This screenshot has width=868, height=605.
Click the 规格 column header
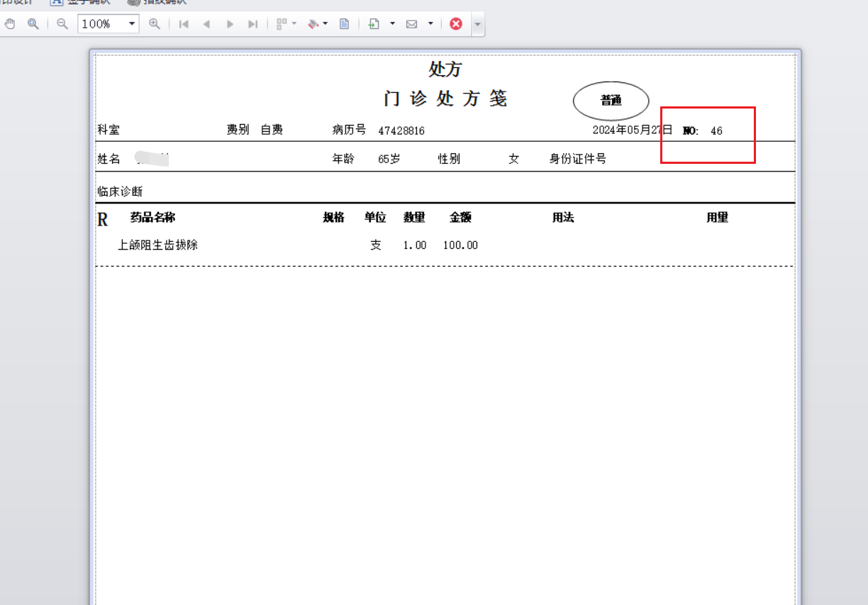tap(333, 218)
